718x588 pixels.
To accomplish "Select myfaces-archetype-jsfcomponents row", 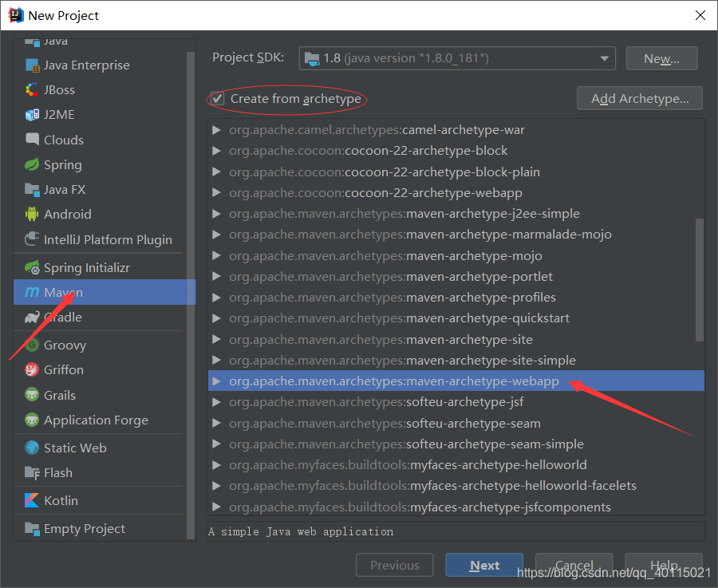I will pos(456,507).
